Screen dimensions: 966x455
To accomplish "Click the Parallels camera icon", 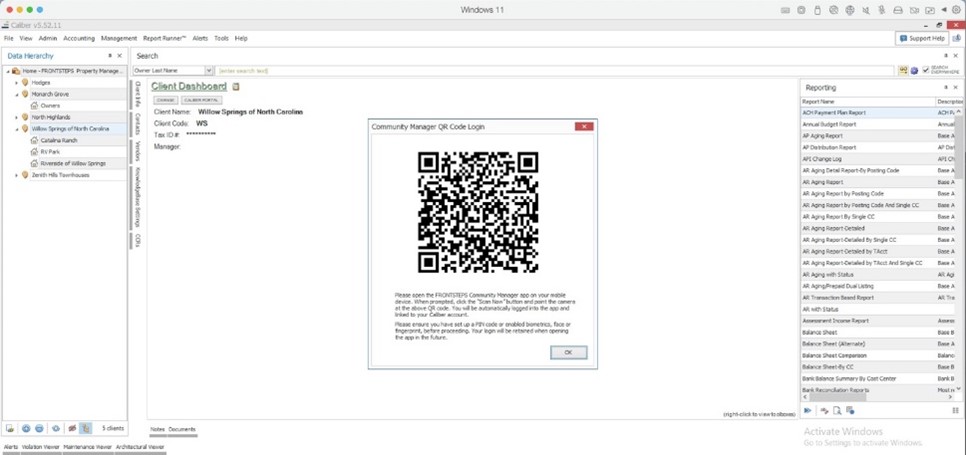I will 914,10.
